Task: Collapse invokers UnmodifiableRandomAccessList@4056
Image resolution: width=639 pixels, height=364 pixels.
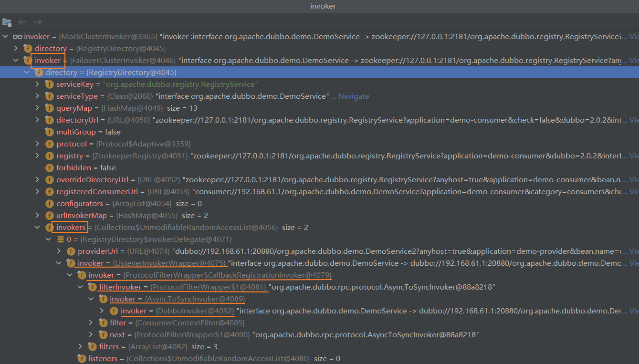Action: tap(38, 228)
